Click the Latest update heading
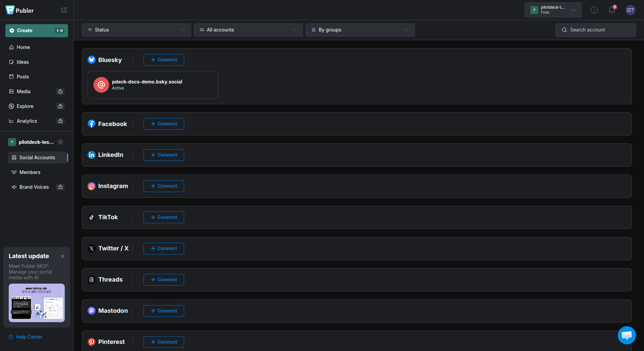The width and height of the screenshot is (644, 351). click(x=29, y=256)
